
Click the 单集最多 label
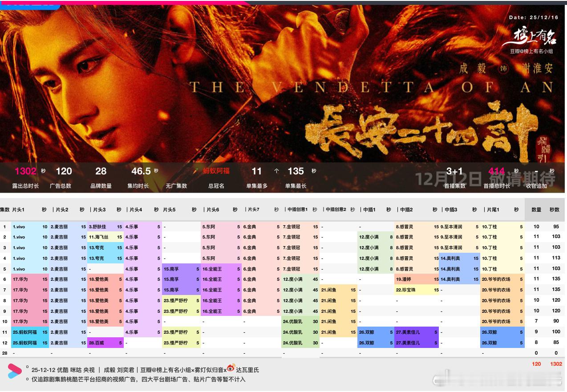[x=257, y=186]
